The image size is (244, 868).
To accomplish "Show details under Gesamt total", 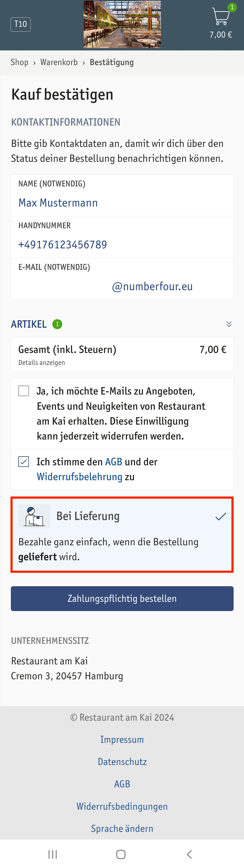I will (x=42, y=362).
